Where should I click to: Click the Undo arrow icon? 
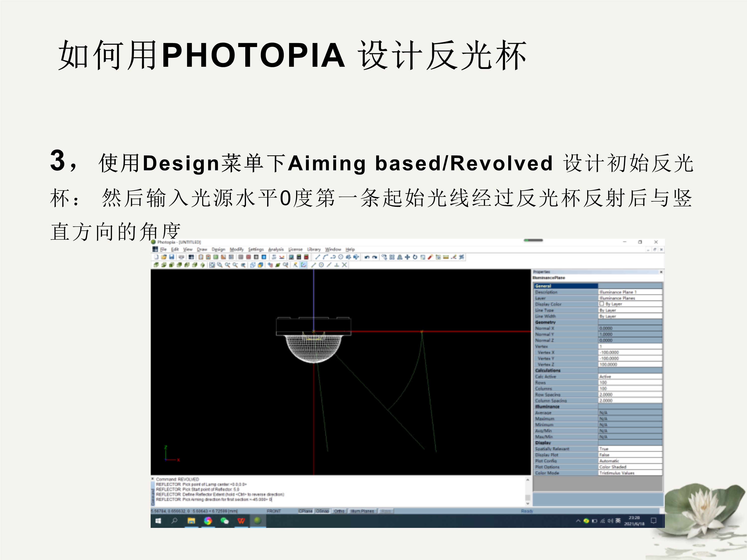click(x=367, y=257)
